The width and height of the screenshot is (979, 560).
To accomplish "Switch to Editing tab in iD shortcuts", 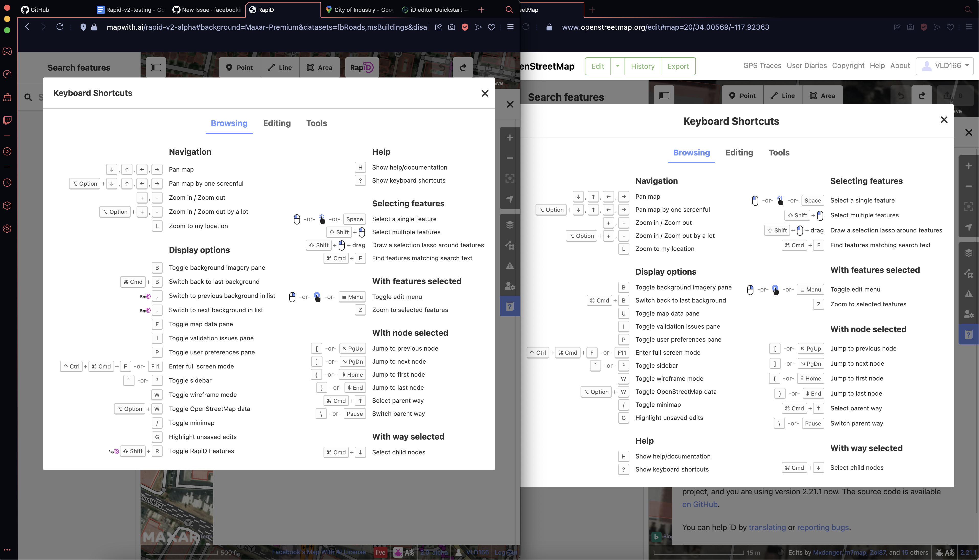I will [x=739, y=153].
